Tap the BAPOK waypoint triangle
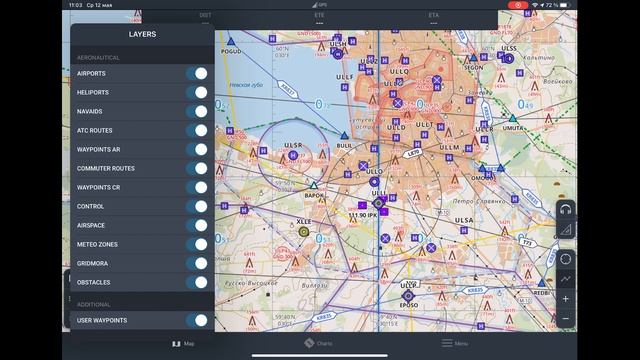 click(x=313, y=186)
